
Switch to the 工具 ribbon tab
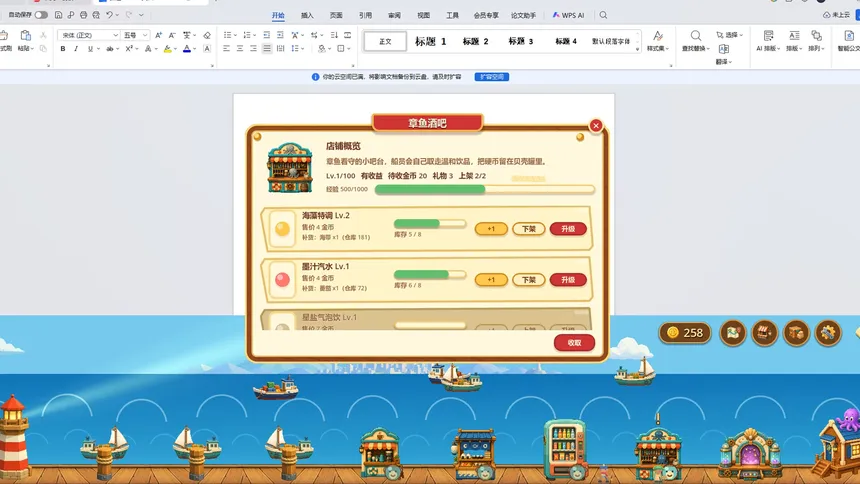click(452, 15)
